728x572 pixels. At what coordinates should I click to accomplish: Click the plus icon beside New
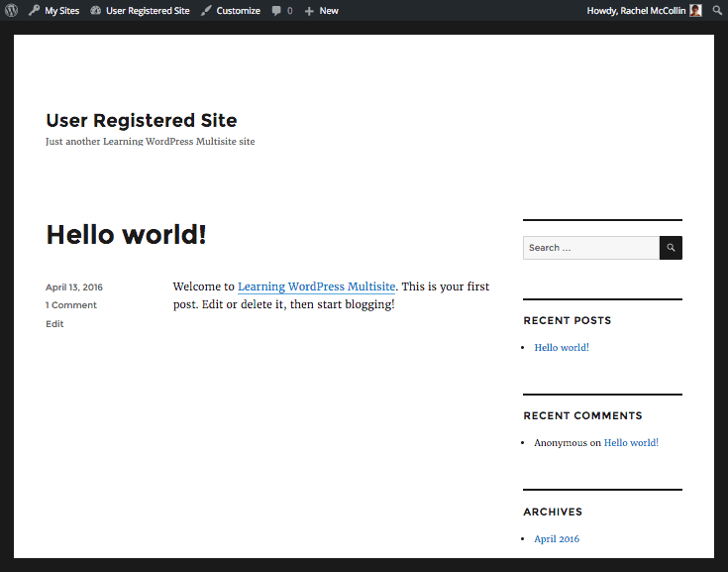point(309,11)
